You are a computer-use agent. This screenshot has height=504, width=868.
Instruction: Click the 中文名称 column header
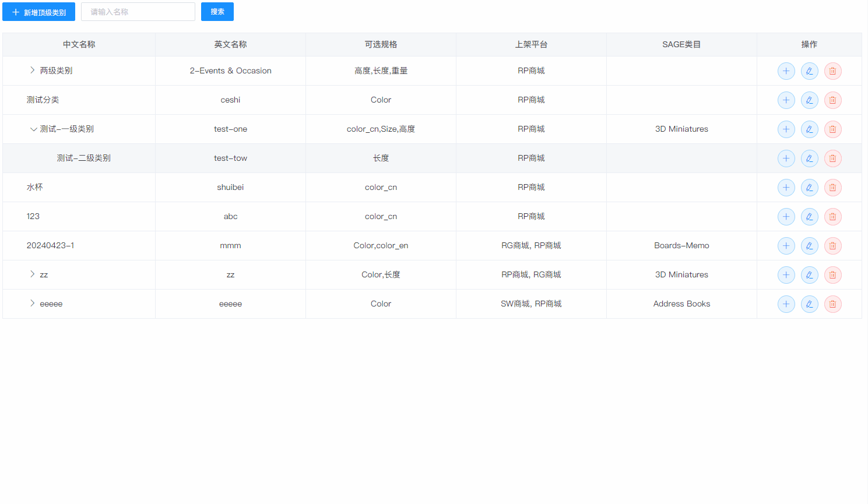click(79, 44)
